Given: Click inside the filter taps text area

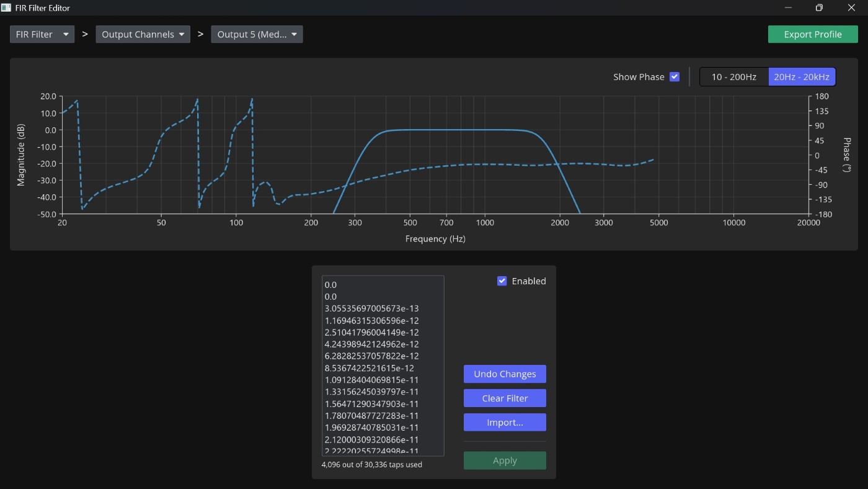Looking at the screenshot, I should pyautogui.click(x=383, y=366).
